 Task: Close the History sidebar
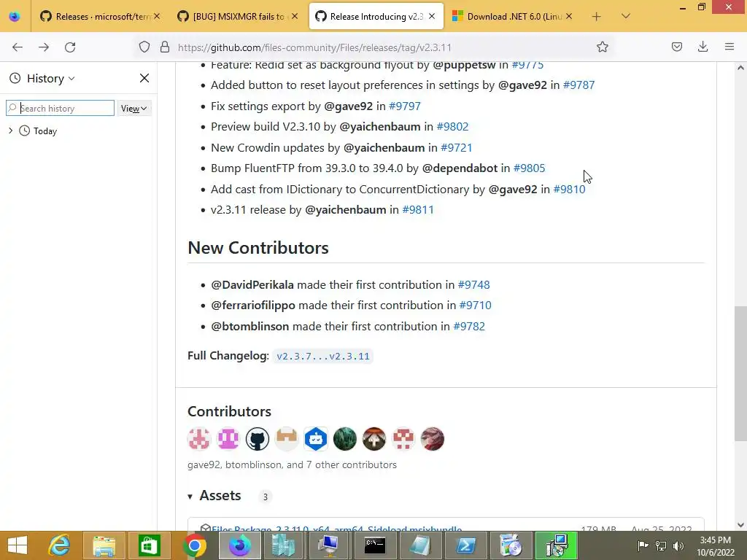144,78
